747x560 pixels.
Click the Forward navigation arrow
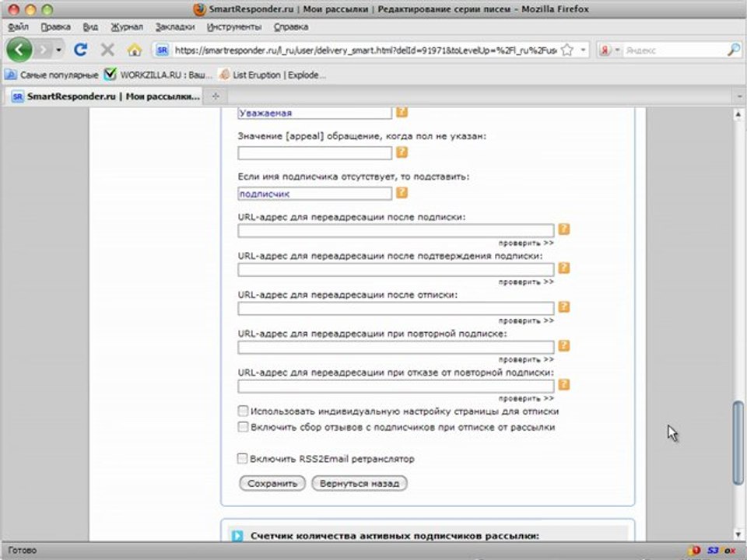[x=44, y=50]
